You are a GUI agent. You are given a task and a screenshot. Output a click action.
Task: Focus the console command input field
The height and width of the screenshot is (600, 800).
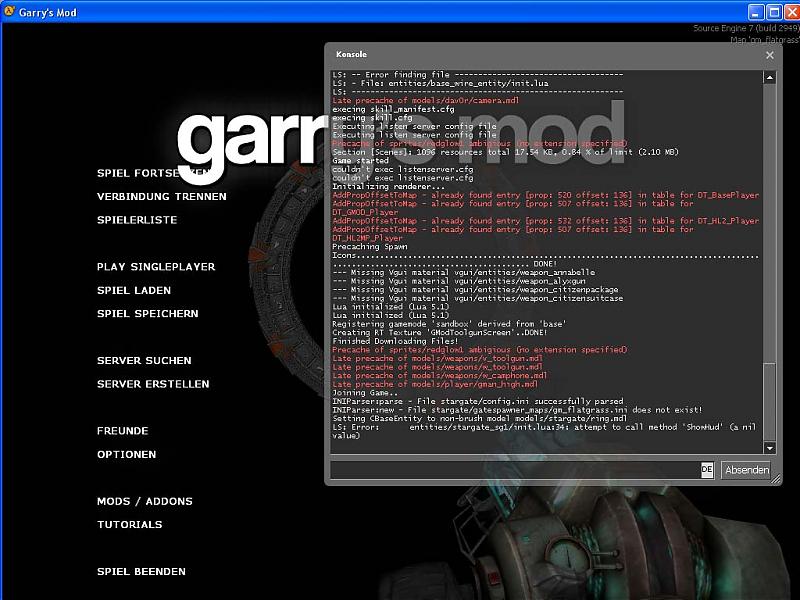tap(515, 470)
